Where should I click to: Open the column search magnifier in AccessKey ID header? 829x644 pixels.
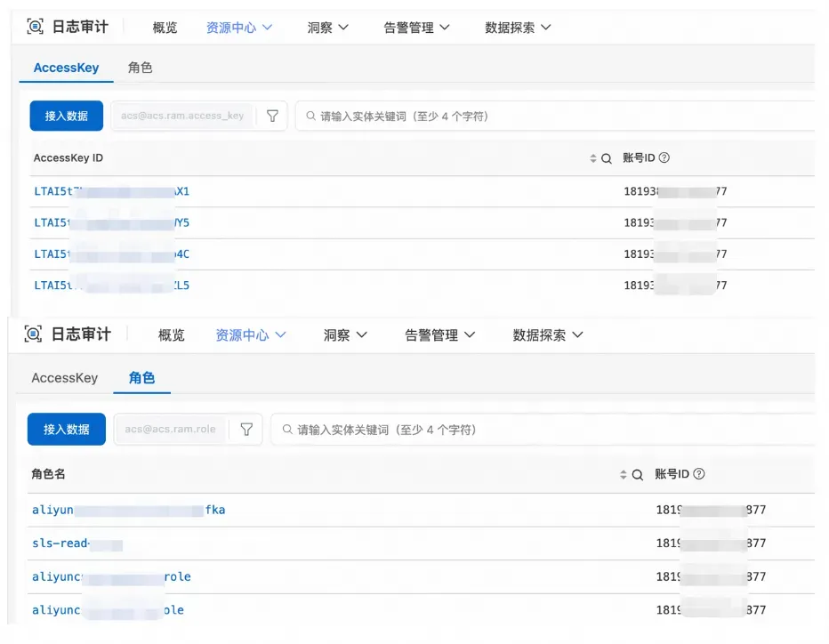(x=607, y=157)
